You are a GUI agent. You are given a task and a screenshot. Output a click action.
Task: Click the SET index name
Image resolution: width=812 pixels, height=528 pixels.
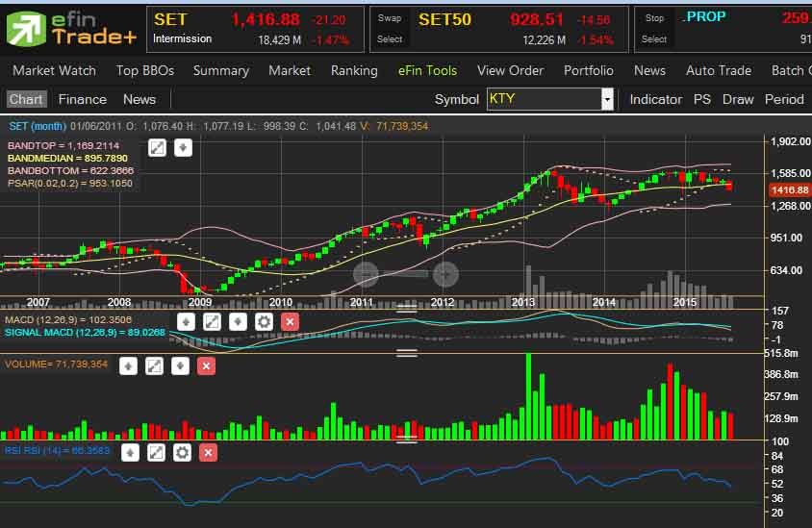170,19
